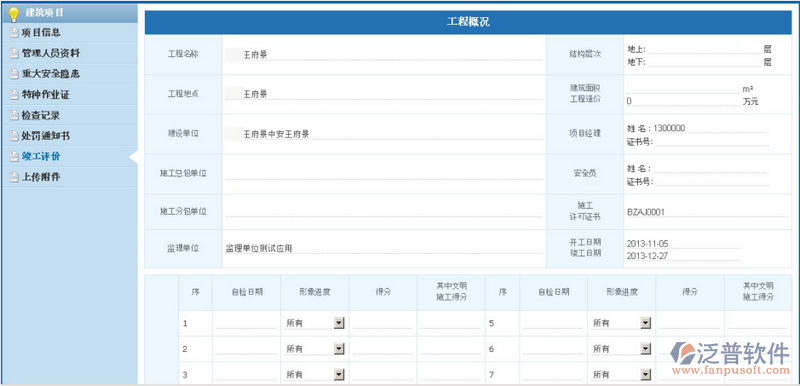Open the 竣工评价 menu item
The image size is (800, 386).
tap(41, 156)
